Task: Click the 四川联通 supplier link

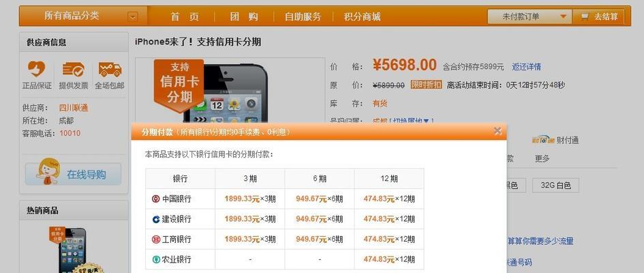Action: tap(74, 108)
